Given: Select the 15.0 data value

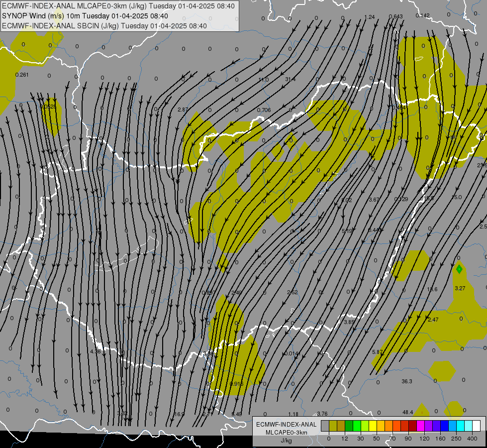Looking at the screenshot, I should tap(456, 197).
